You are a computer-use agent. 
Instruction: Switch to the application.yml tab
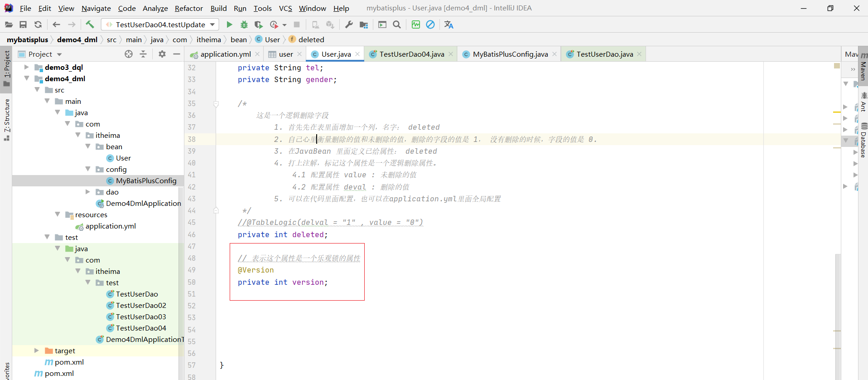click(x=225, y=54)
